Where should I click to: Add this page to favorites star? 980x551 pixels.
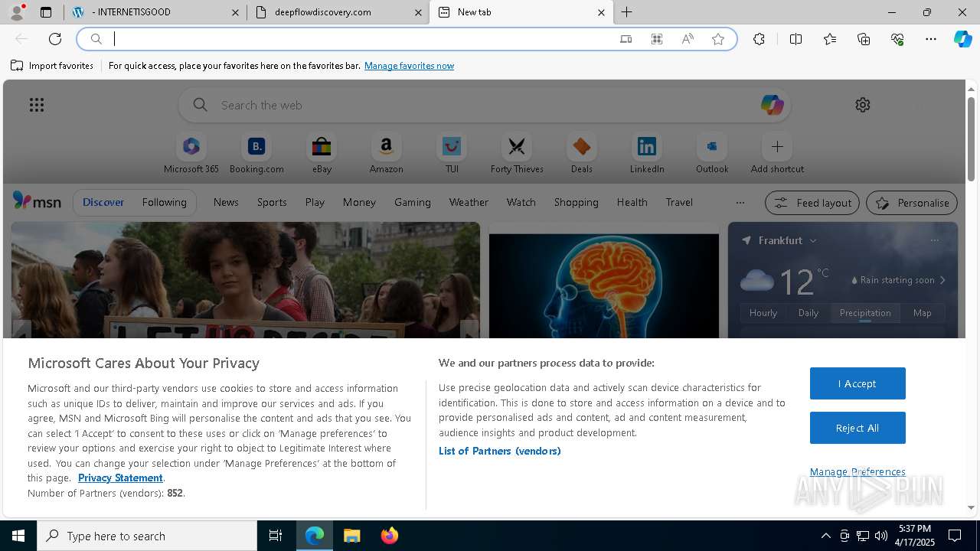(x=718, y=39)
